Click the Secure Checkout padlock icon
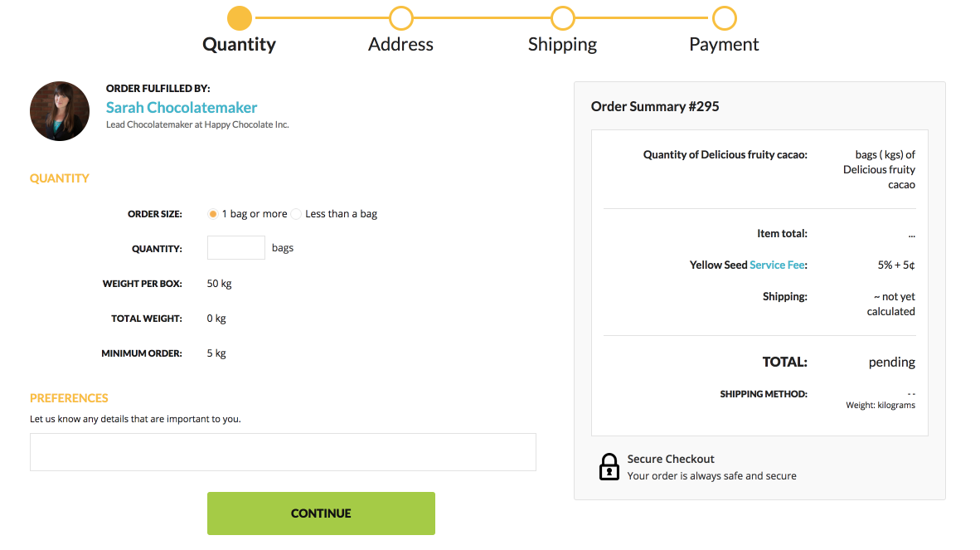The height and width of the screenshot is (550, 980). click(609, 466)
